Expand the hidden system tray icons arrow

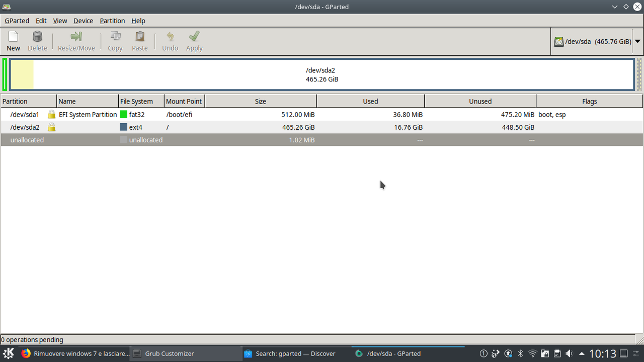pos(582,353)
